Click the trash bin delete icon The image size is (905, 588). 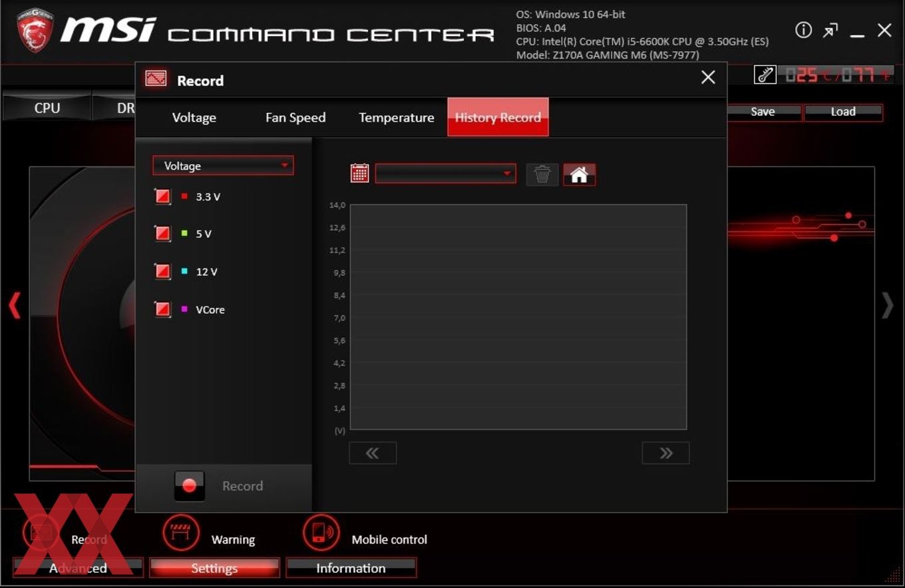point(542,174)
